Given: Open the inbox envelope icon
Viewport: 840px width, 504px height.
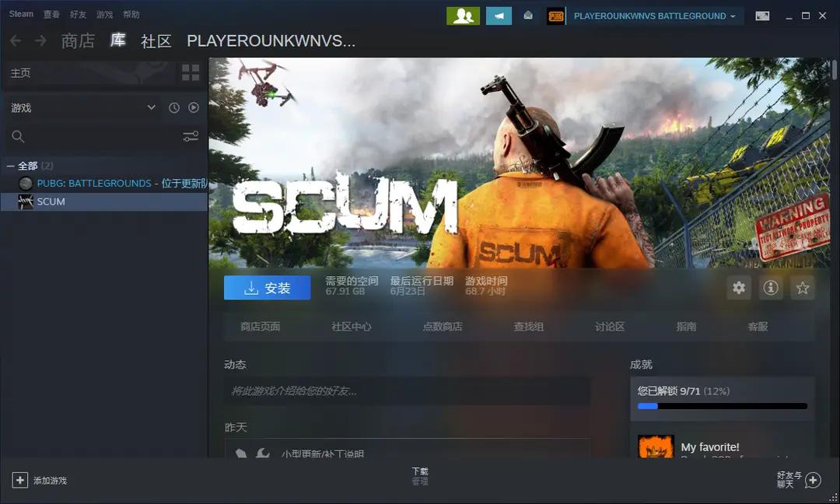Looking at the screenshot, I should point(528,16).
